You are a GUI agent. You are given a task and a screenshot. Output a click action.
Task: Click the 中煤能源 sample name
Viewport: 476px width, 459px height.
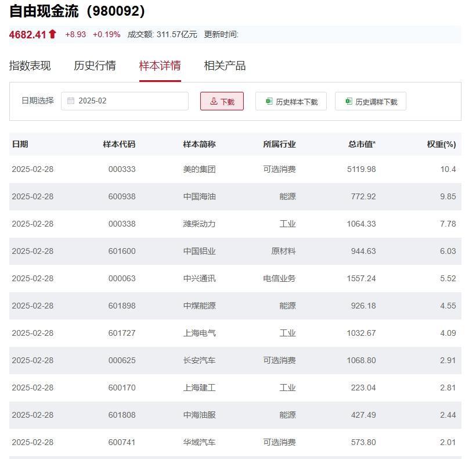199,306
